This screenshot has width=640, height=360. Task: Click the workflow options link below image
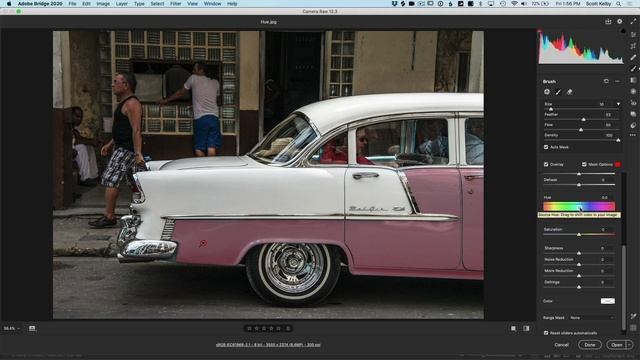pos(268,345)
